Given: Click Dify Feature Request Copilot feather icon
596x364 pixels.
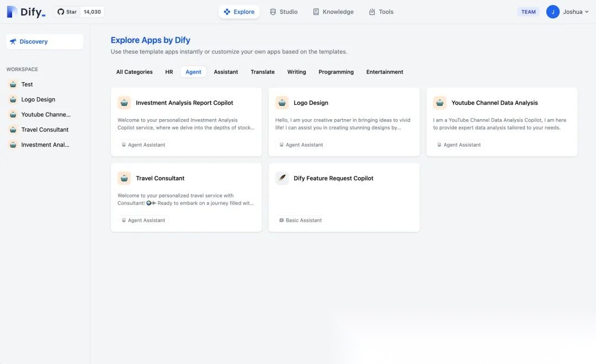Looking at the screenshot, I should point(282,178).
